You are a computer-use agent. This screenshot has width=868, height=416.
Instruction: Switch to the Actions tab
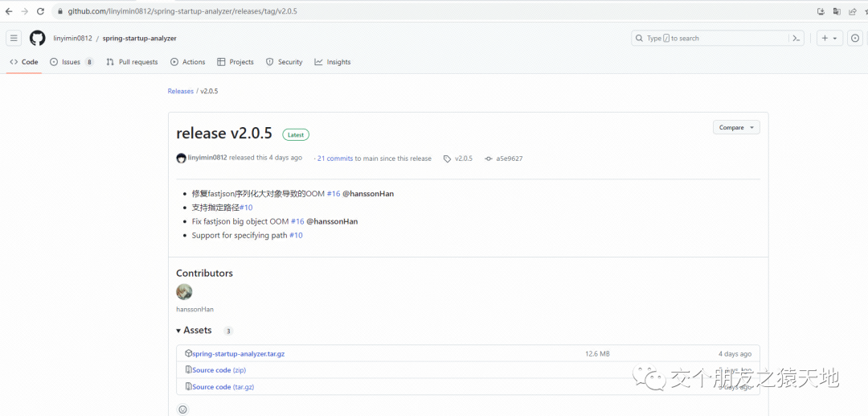point(188,62)
